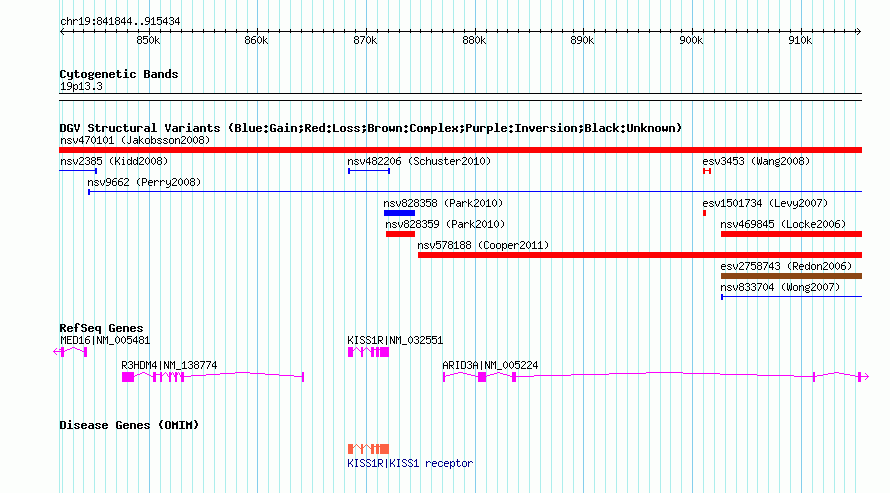Select the nsv2385 (Kidd2008) variant label
The width and height of the screenshot is (890, 493).
pos(114,161)
